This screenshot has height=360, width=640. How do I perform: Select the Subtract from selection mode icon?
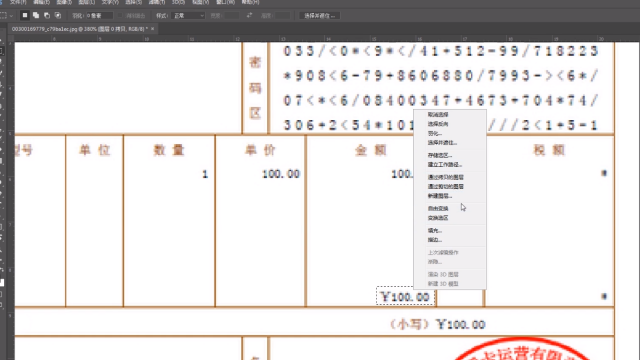click(x=47, y=16)
